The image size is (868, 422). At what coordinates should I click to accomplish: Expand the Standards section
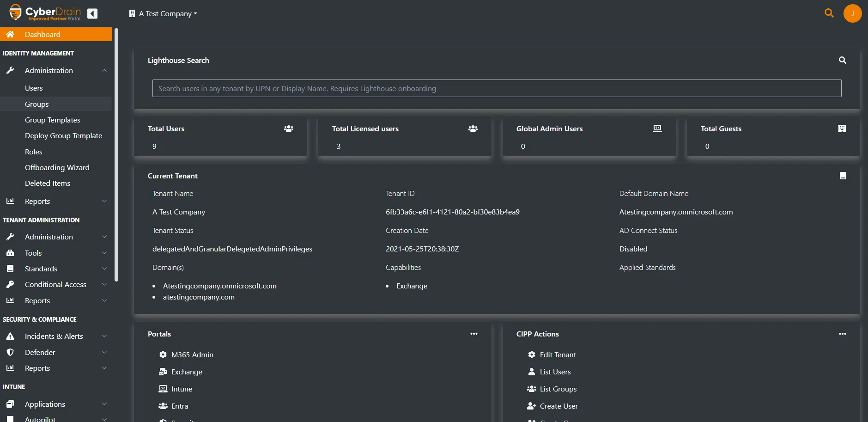tap(56, 269)
